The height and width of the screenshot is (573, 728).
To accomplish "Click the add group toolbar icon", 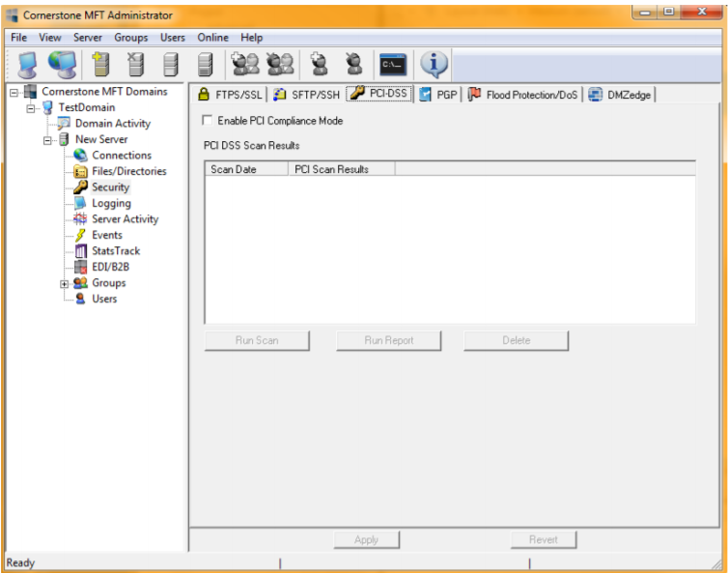I will pos(245,64).
